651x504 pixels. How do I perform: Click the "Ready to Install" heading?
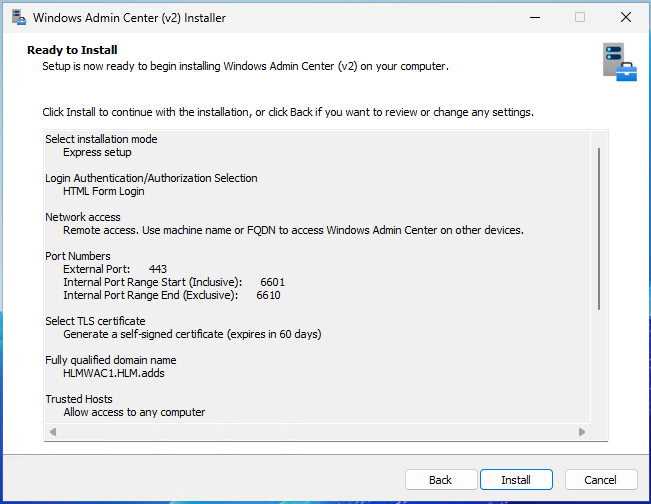pyautogui.click(x=72, y=50)
